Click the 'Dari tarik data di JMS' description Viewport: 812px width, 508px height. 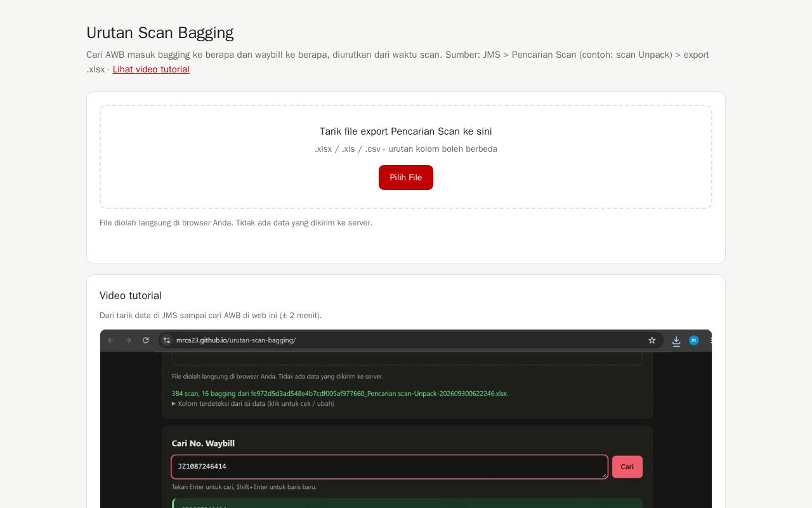coord(211,316)
